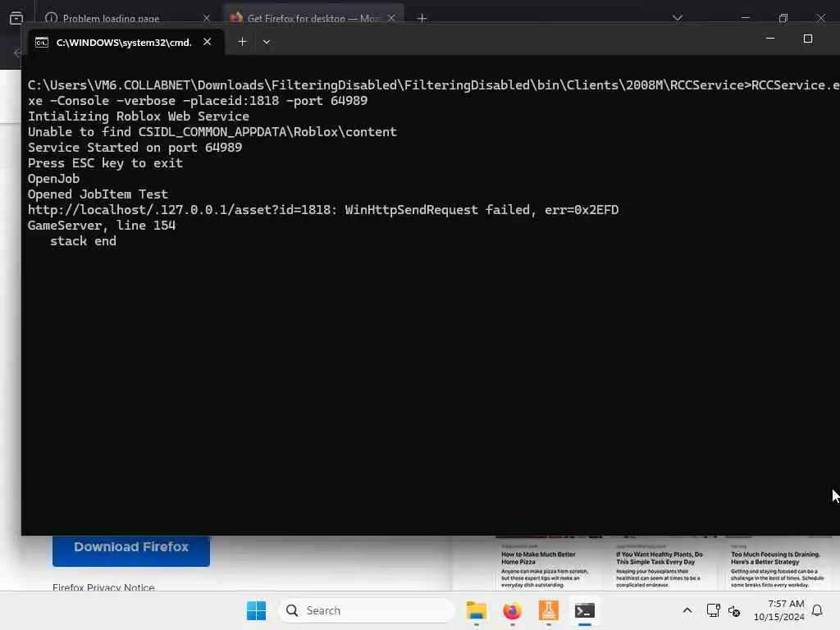
Task: Click the 'OpenJob' output line
Action: pyautogui.click(x=53, y=178)
